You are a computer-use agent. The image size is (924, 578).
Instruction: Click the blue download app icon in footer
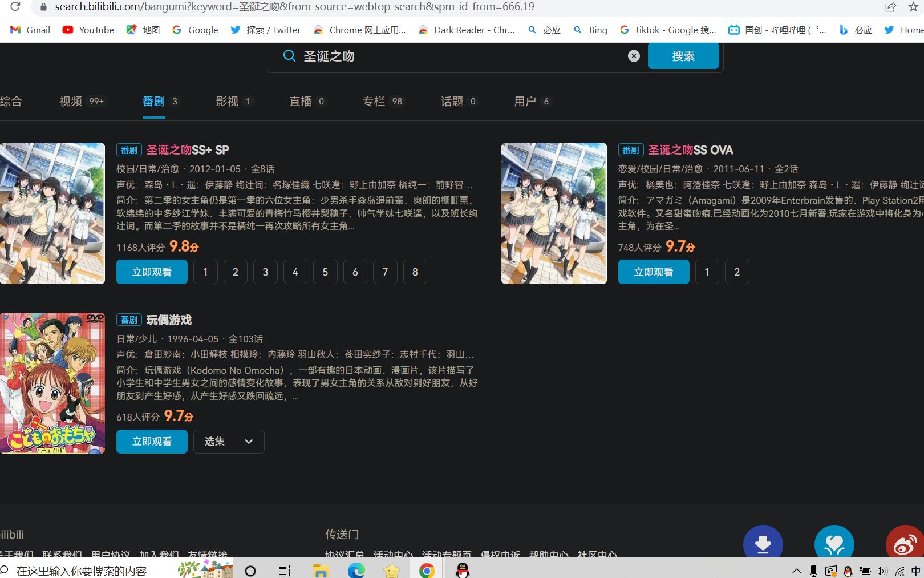coord(763,542)
